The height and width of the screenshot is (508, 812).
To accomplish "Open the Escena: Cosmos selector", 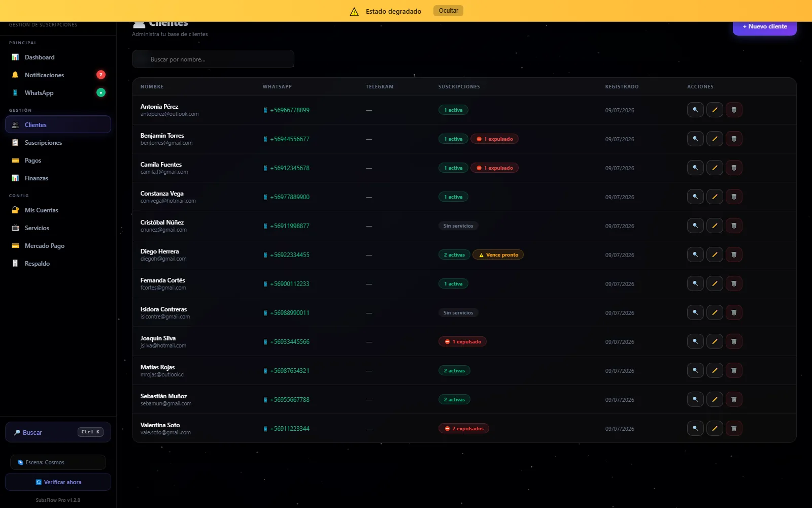I will 58,462.
